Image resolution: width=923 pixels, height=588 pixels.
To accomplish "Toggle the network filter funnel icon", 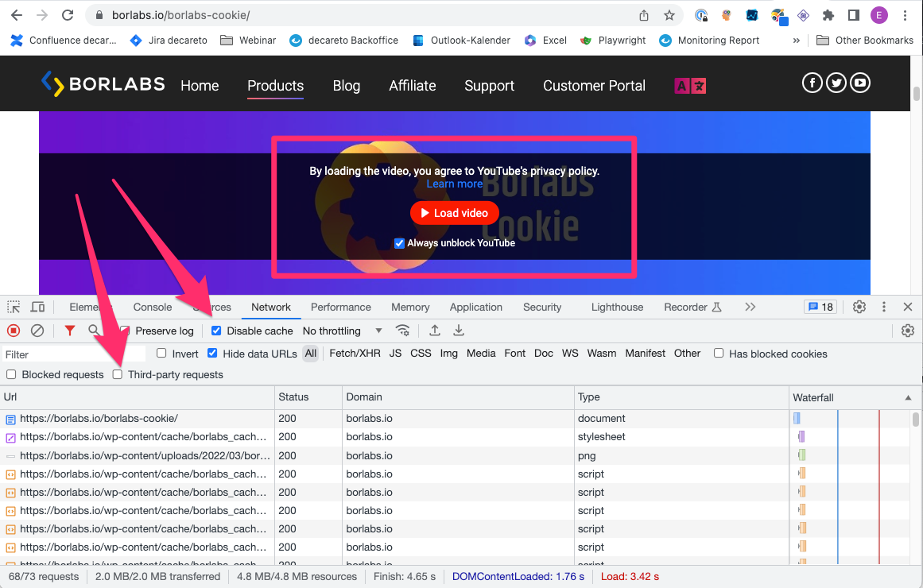I will (70, 331).
